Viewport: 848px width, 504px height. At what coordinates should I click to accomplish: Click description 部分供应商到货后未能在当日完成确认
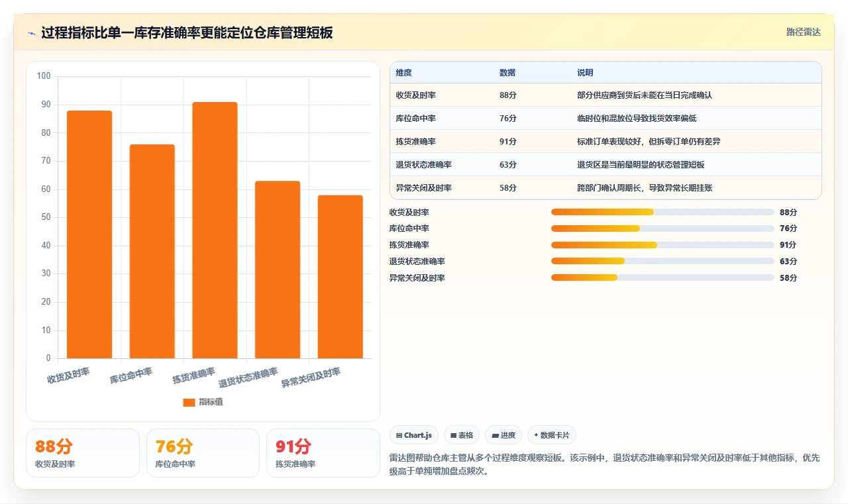pos(645,95)
